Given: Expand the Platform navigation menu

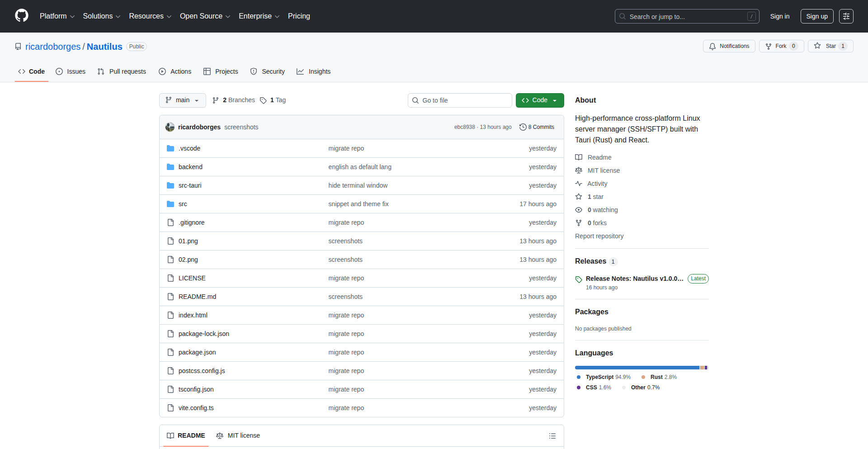Looking at the screenshot, I should [x=57, y=16].
